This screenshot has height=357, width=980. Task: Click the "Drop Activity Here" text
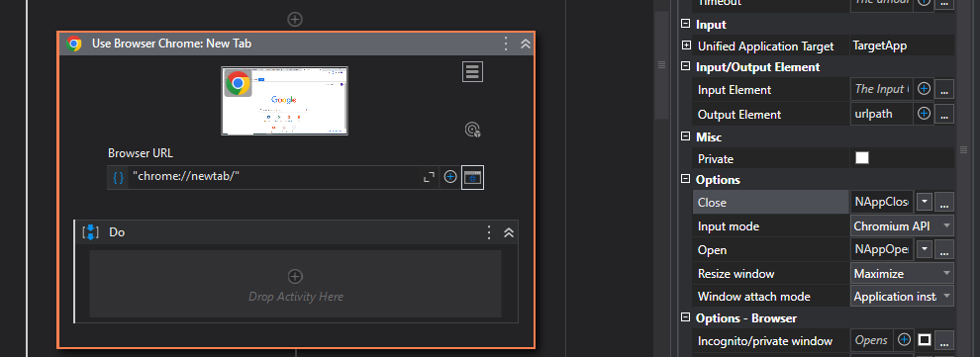pos(296,297)
